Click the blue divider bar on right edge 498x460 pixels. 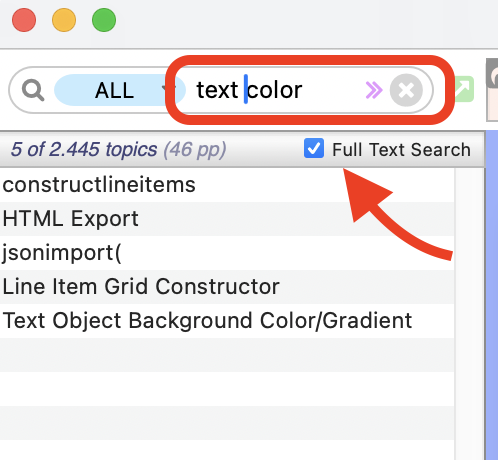[492, 295]
